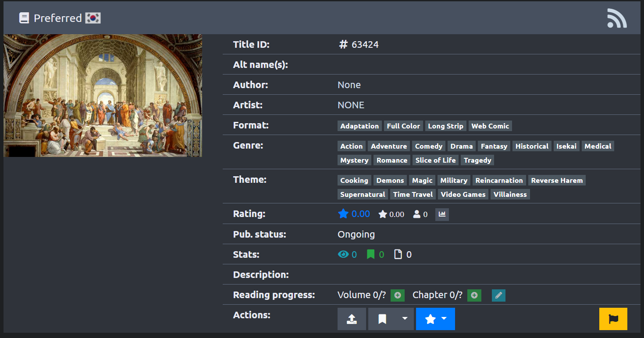644x338 pixels.
Task: Select the Long Strip format tag
Action: (x=445, y=126)
